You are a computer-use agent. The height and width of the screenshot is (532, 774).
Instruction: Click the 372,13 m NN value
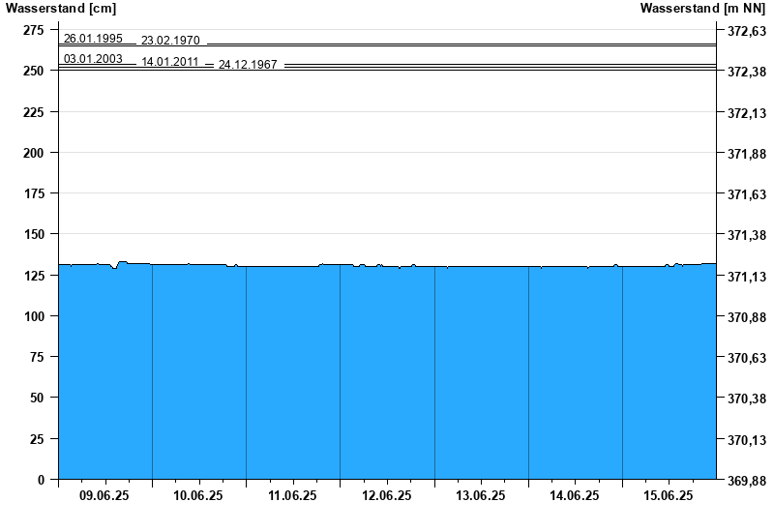tap(747, 113)
